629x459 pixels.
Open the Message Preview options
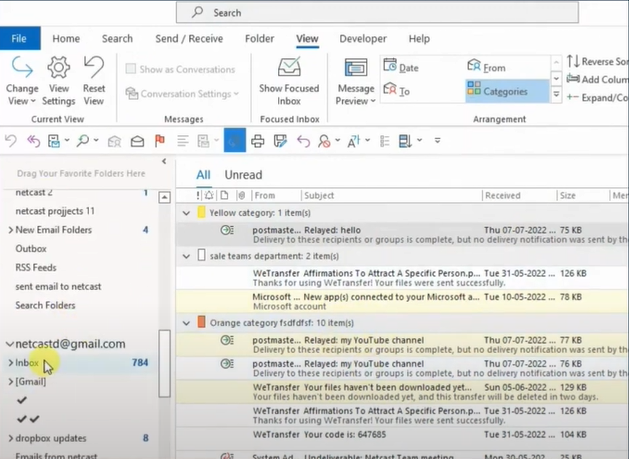(355, 82)
